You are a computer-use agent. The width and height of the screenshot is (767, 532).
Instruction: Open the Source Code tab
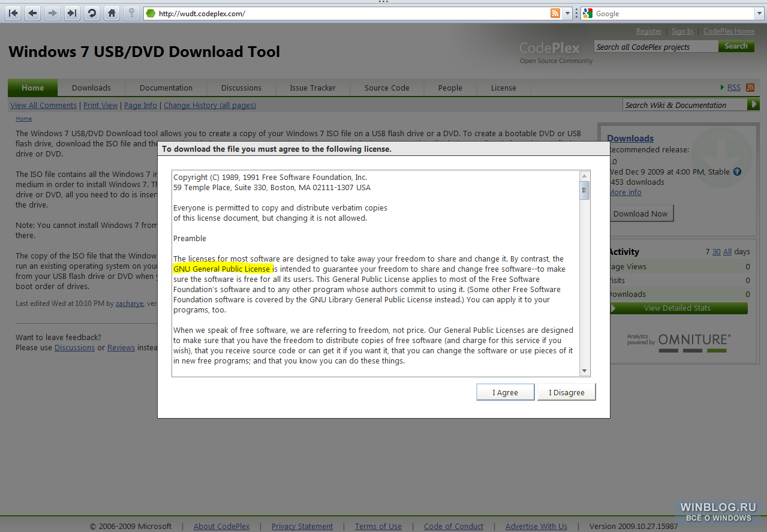click(387, 88)
